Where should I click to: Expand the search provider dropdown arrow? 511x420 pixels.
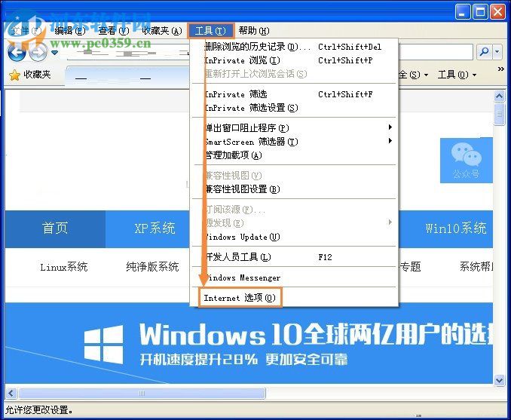pyautogui.click(x=497, y=51)
